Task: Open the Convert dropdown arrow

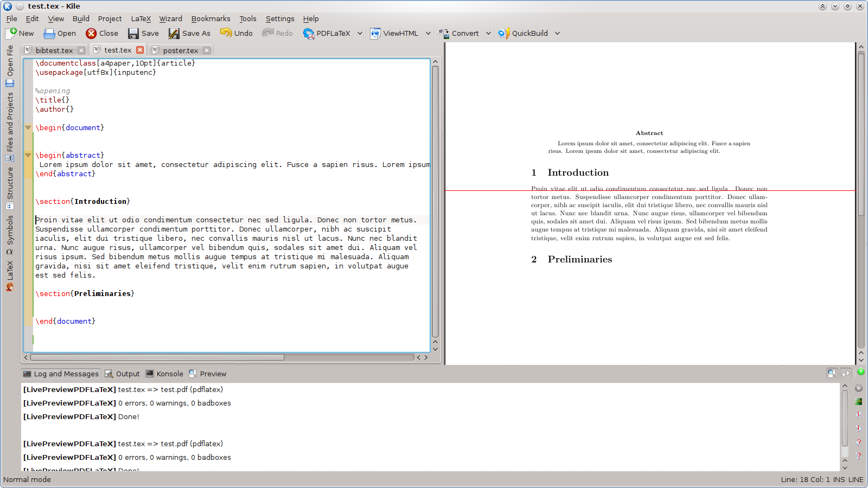Action: (488, 33)
